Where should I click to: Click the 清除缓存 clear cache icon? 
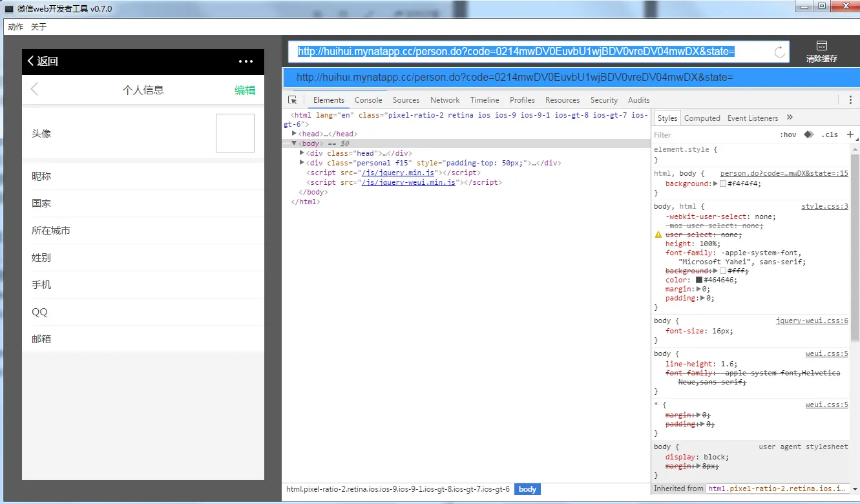click(822, 46)
